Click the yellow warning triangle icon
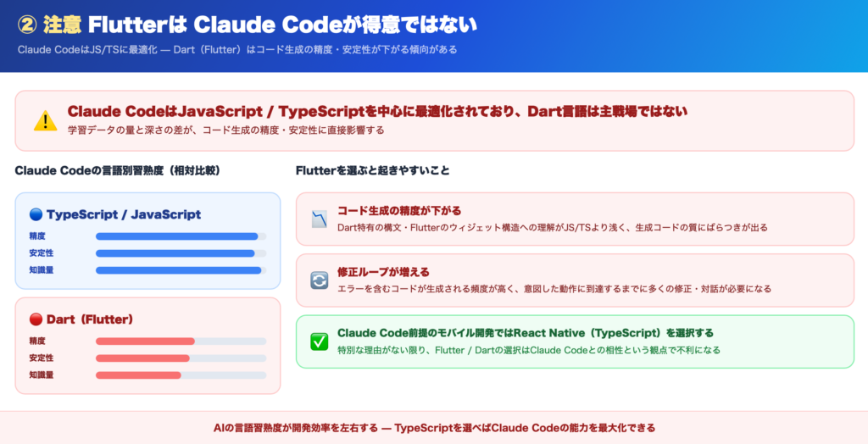The width and height of the screenshot is (868, 444). [x=45, y=120]
